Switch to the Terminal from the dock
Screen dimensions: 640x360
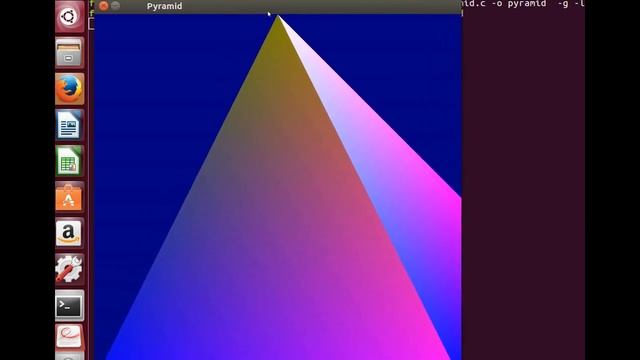coord(69,305)
